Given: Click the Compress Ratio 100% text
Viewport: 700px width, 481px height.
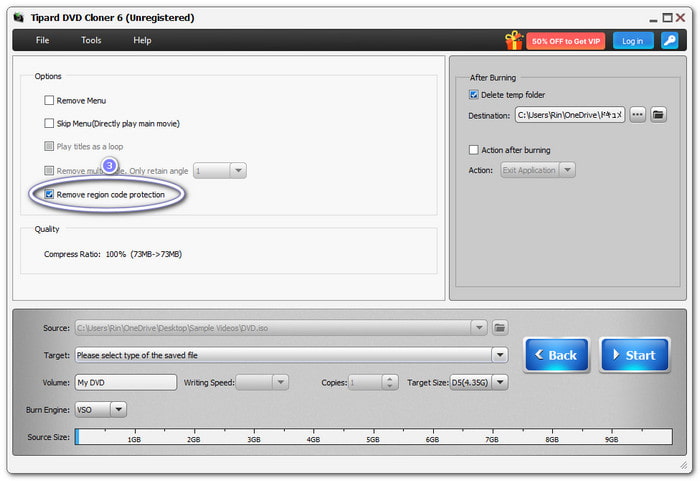Looking at the screenshot, I should 113,254.
